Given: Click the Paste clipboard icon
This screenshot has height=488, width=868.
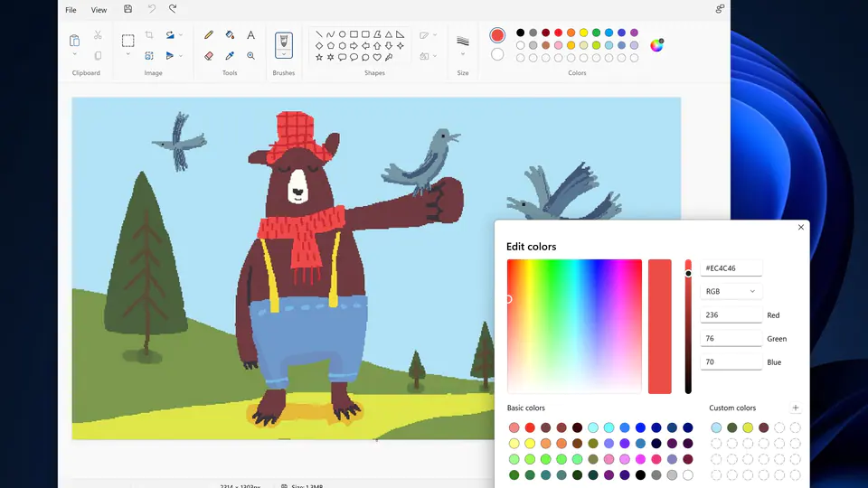Looking at the screenshot, I should click(x=74, y=41).
